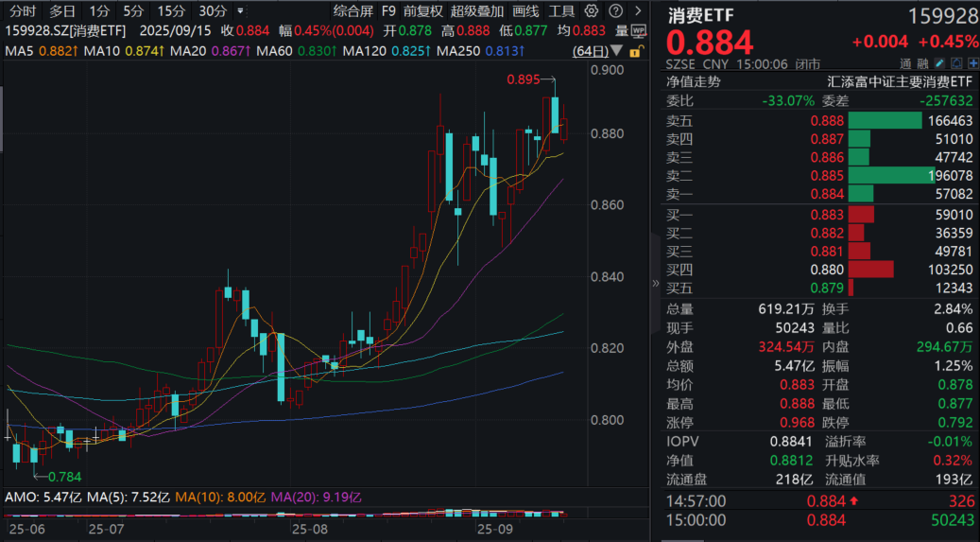Image resolution: width=980 pixels, height=542 pixels.
Task: Switch to 分时 intraday tab
Action: (x=23, y=11)
